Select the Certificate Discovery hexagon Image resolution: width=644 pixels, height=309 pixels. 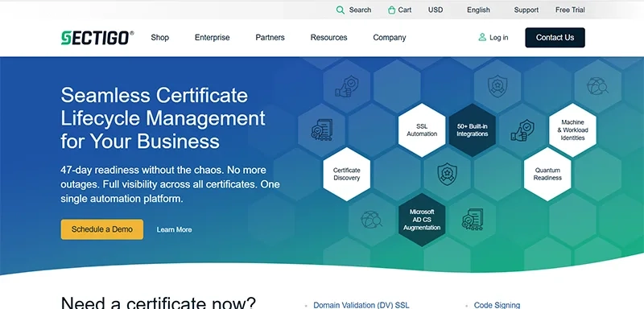click(x=347, y=174)
